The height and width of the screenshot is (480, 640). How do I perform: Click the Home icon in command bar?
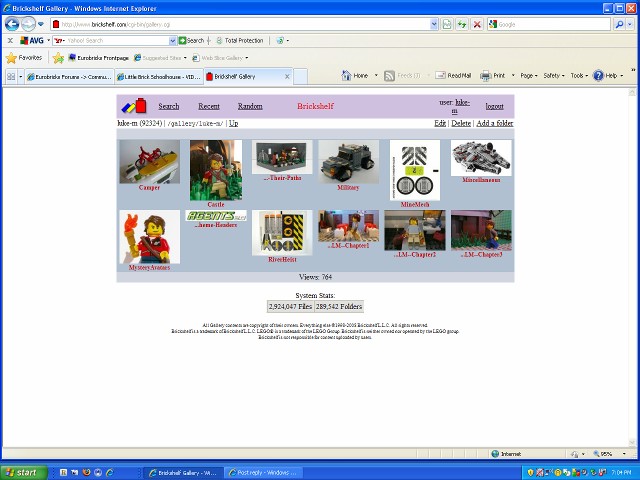point(347,76)
